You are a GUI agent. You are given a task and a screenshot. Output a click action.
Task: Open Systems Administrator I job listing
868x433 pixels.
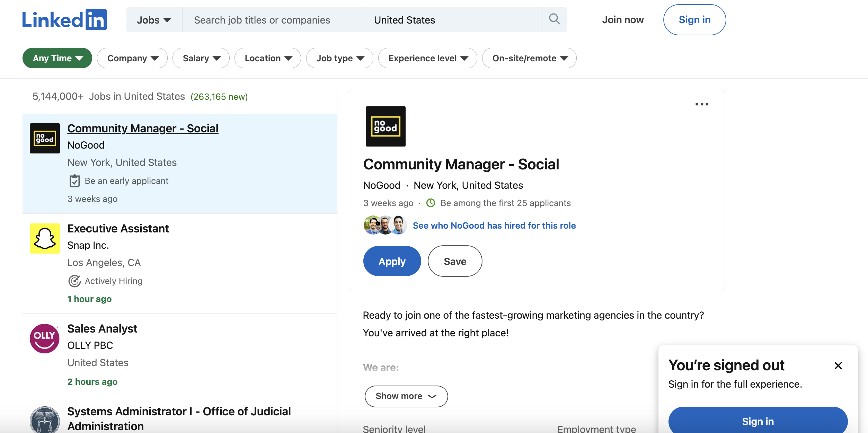pos(179,418)
